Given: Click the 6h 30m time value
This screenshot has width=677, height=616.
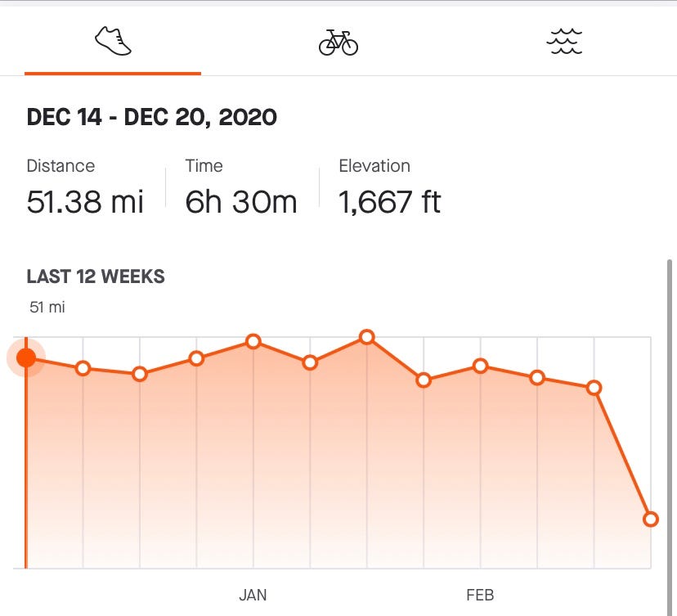Looking at the screenshot, I should (241, 202).
